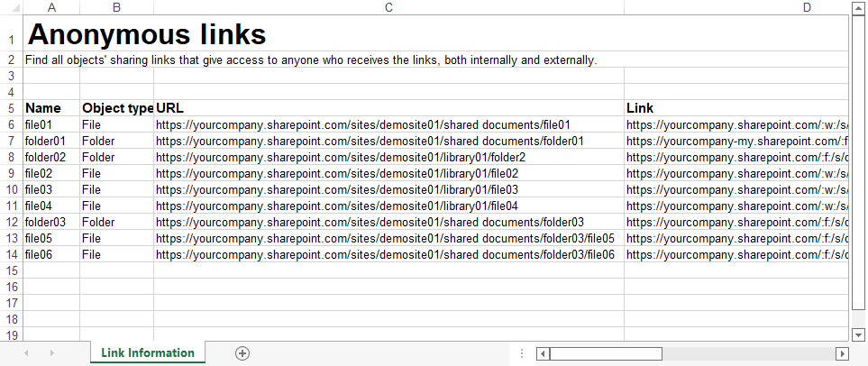Click the URL ending in shared documents/file01
868x366 pixels.
tap(389, 124)
